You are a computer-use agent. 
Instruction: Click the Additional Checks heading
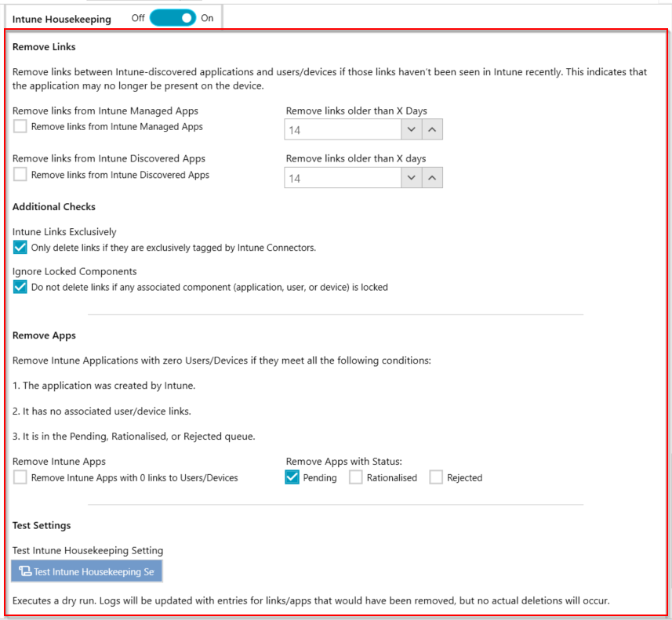click(x=54, y=206)
